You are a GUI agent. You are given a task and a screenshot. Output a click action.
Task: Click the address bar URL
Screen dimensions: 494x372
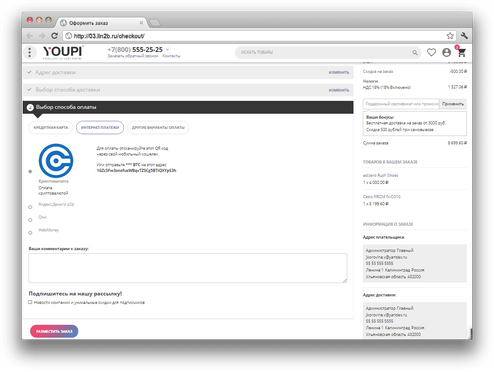click(109, 36)
